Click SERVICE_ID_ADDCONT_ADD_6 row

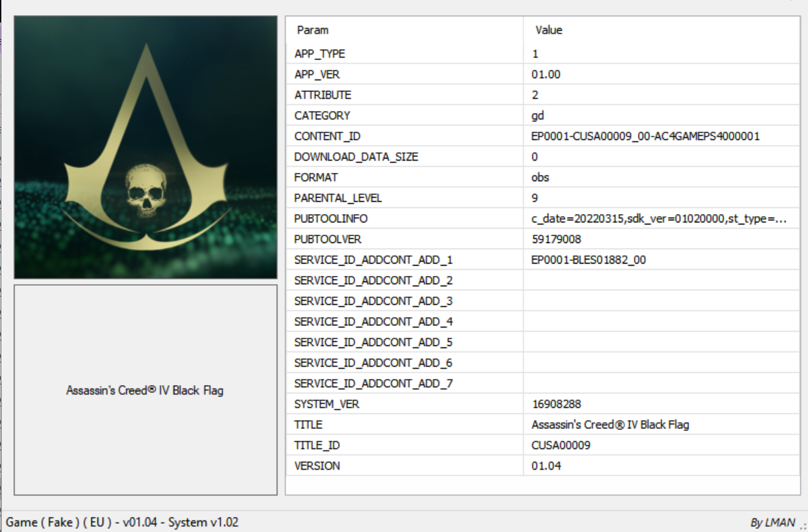[543, 362]
